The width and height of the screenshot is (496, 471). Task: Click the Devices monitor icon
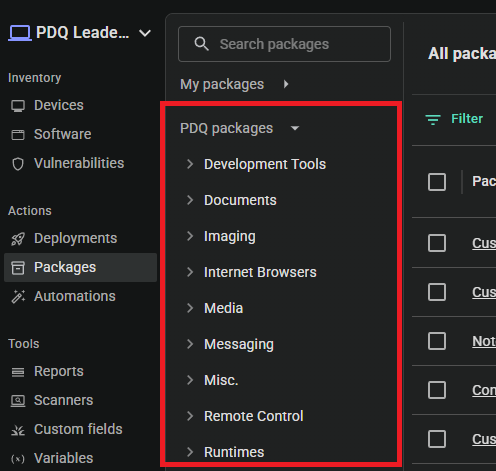click(18, 106)
